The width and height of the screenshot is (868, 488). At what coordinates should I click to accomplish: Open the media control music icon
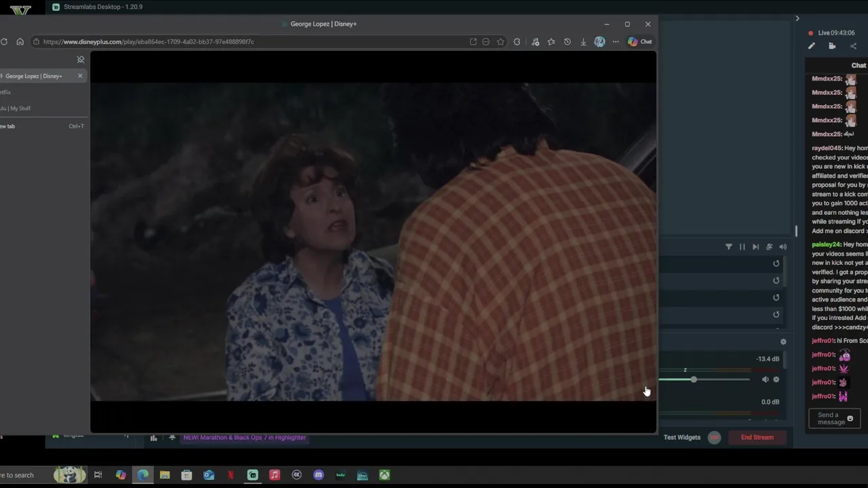pos(536,42)
